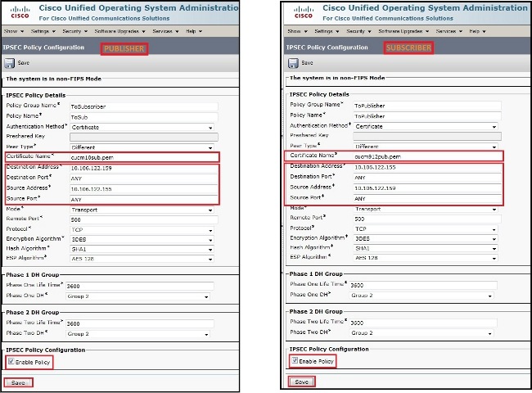Image resolution: width=532 pixels, height=393 pixels.
Task: Open Phase One DH dropdown in Publisher
Action: click(138, 296)
